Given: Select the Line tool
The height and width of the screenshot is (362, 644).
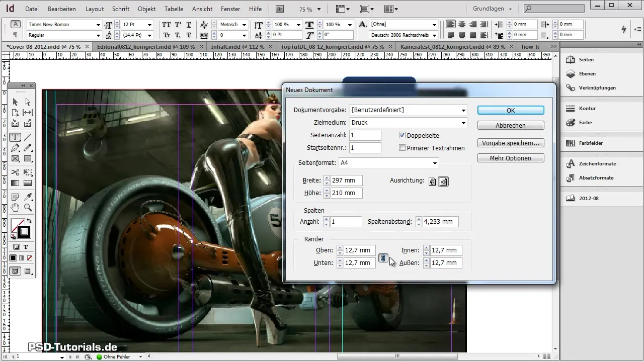Looking at the screenshot, I should pyautogui.click(x=28, y=137).
